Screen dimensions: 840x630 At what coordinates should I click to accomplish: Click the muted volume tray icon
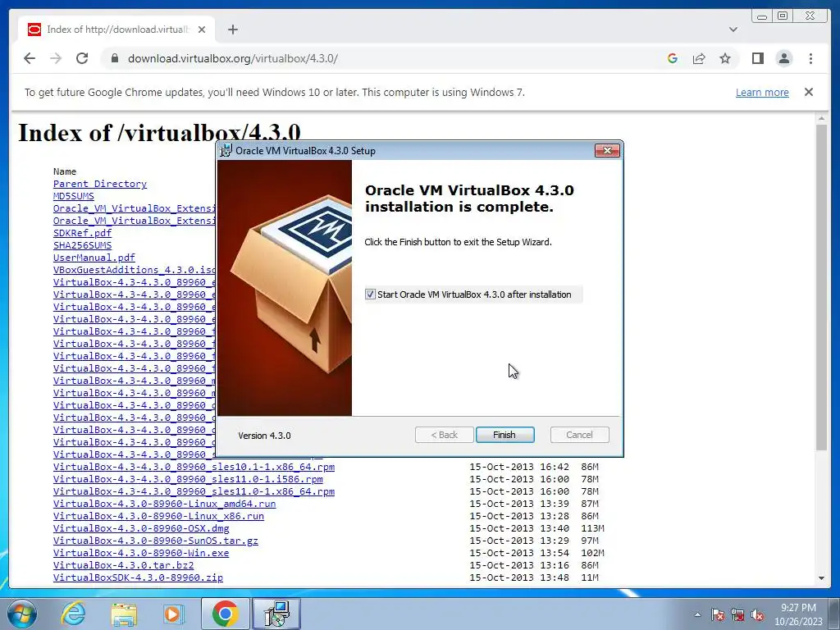click(757, 614)
